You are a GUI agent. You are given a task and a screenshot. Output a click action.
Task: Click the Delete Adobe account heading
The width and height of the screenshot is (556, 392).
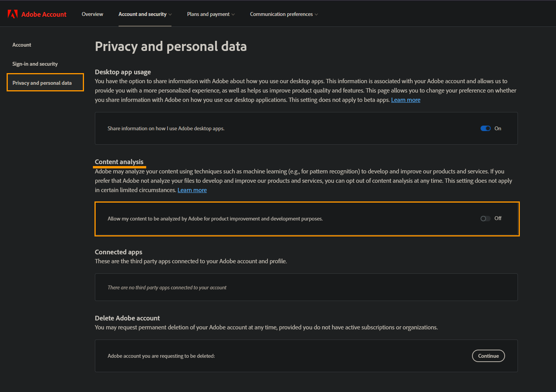[x=127, y=318]
